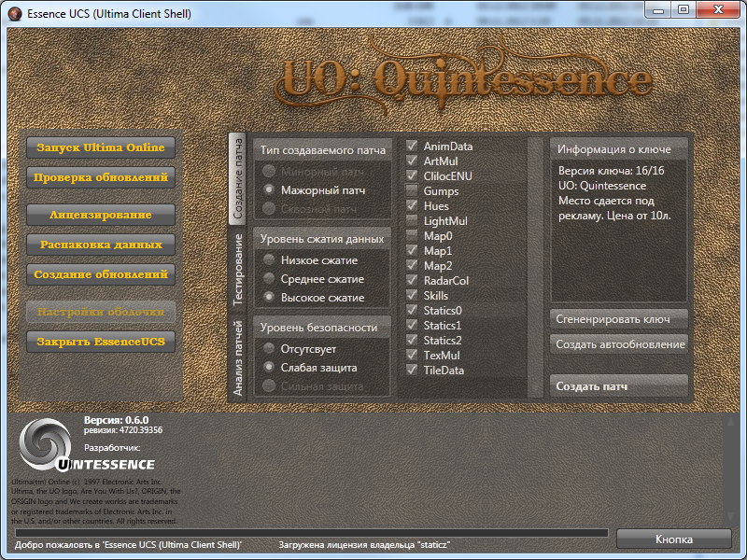Click Проверка обновлений button
This screenshot has height=560, width=747.
pyautogui.click(x=101, y=176)
